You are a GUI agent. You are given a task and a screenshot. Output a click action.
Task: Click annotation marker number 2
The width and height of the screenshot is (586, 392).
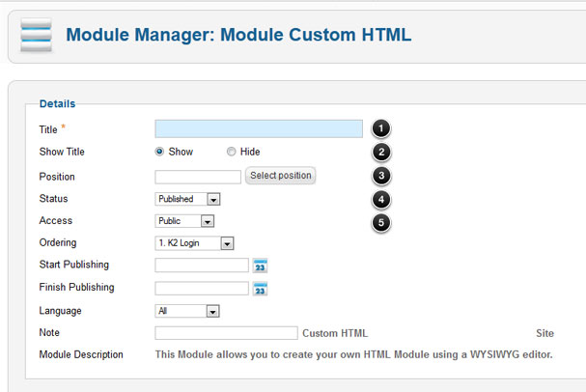[381, 153]
